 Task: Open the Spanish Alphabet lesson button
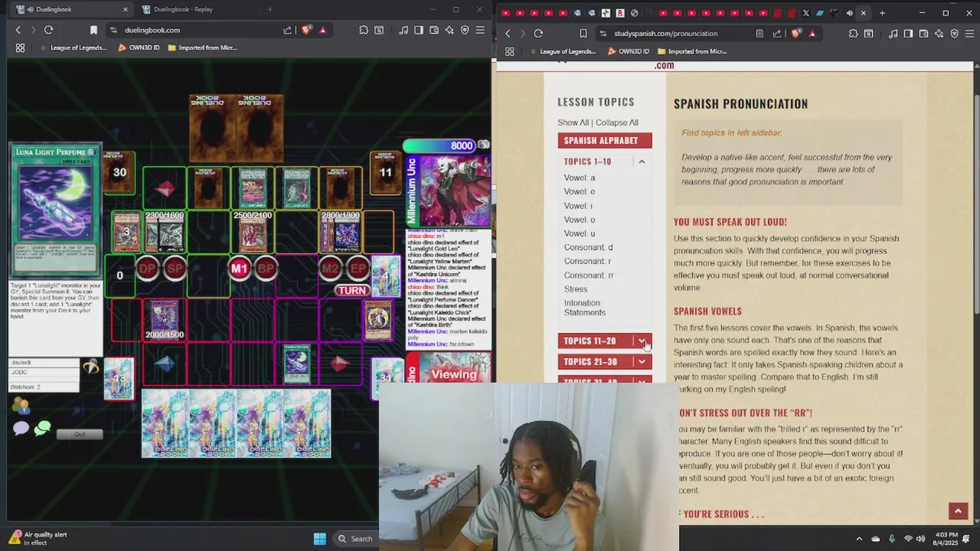coord(605,141)
